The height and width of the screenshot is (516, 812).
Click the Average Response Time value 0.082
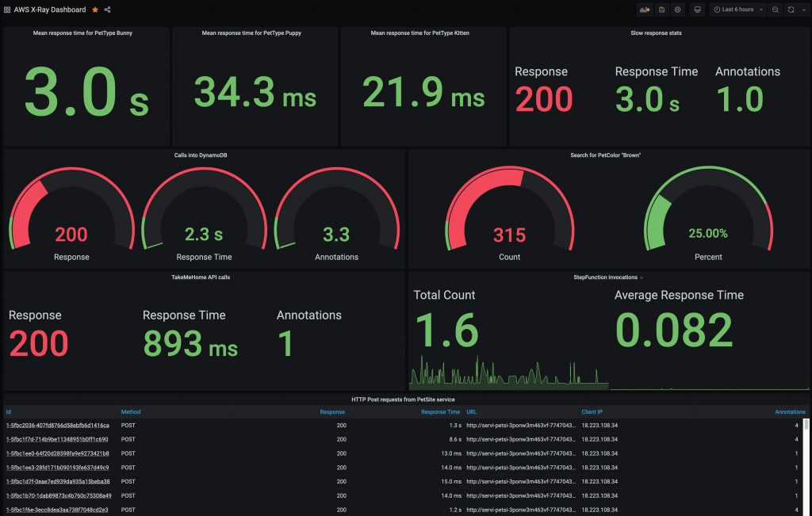tap(674, 331)
